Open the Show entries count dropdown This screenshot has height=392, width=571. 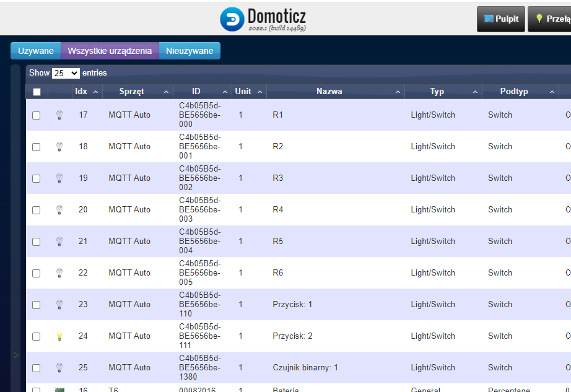tap(66, 73)
